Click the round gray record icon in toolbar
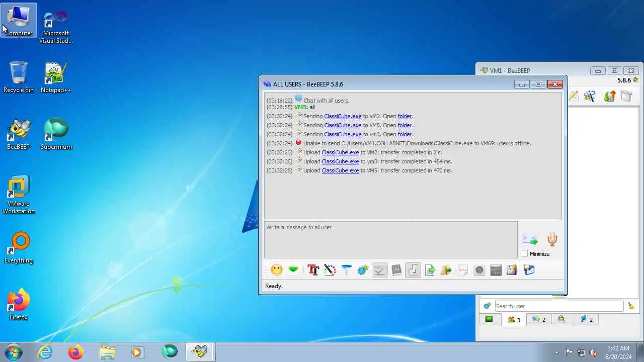The width and height of the screenshot is (644, 362). point(479,270)
